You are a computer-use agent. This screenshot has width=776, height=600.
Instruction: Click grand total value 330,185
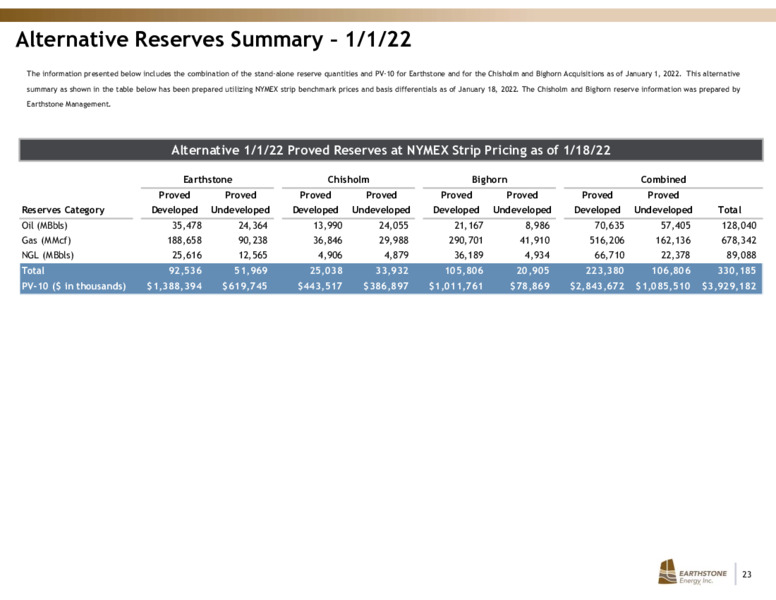(737, 271)
